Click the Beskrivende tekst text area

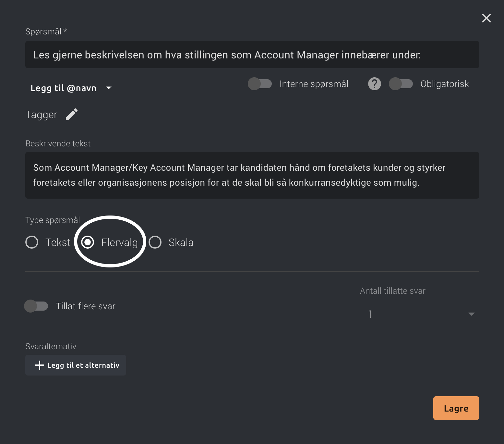pos(252,175)
